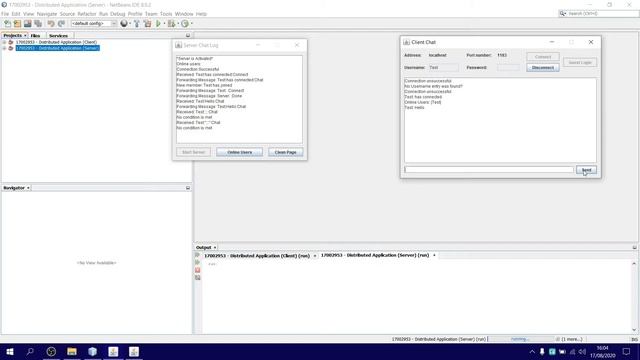The width and height of the screenshot is (640, 360).
Task: Click the green Run Project icon
Action: click(x=158, y=24)
